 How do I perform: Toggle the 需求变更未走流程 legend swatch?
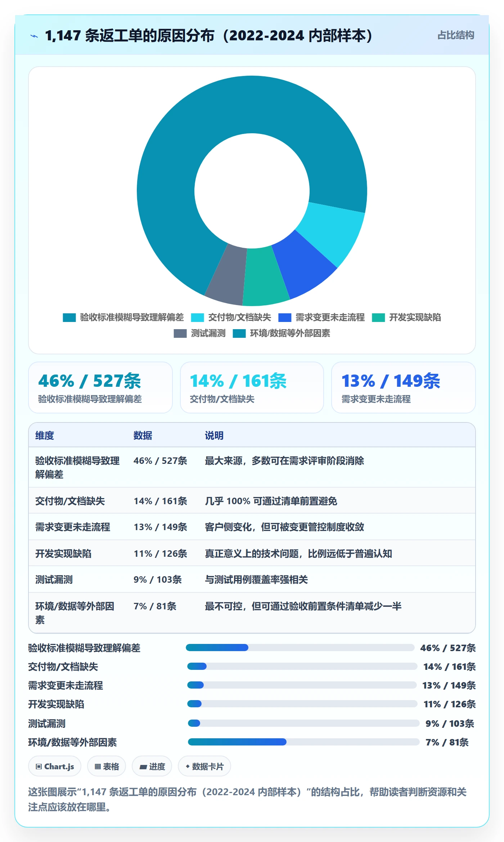tap(285, 317)
